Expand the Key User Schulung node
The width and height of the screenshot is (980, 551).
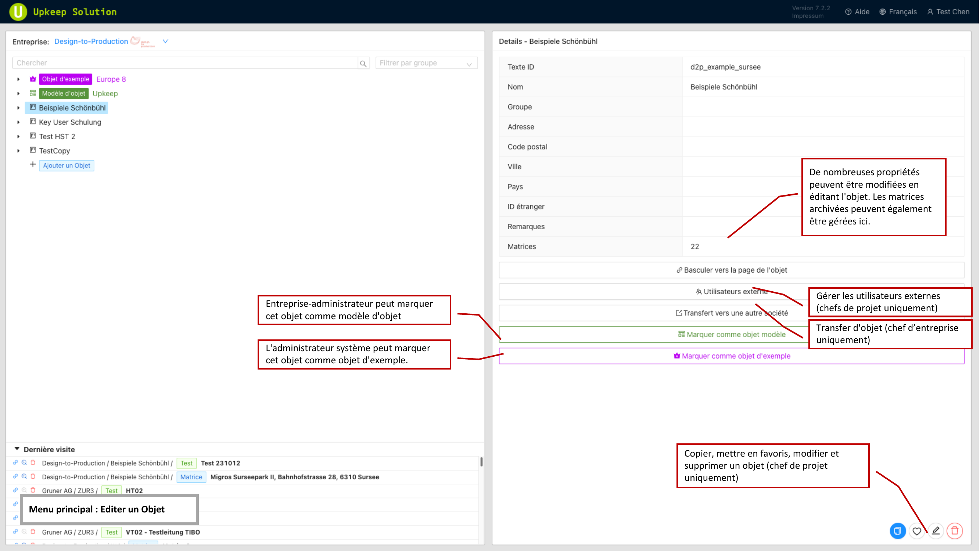coord(18,122)
